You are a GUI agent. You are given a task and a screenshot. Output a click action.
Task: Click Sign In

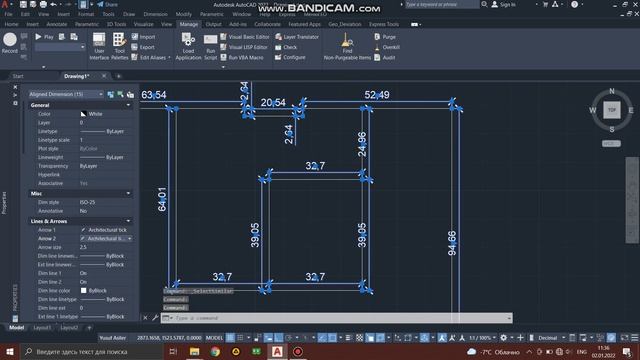[503, 4]
